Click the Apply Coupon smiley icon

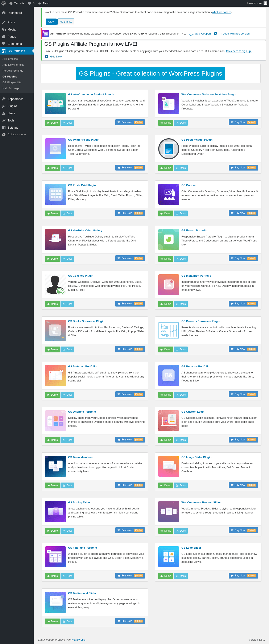191,34
